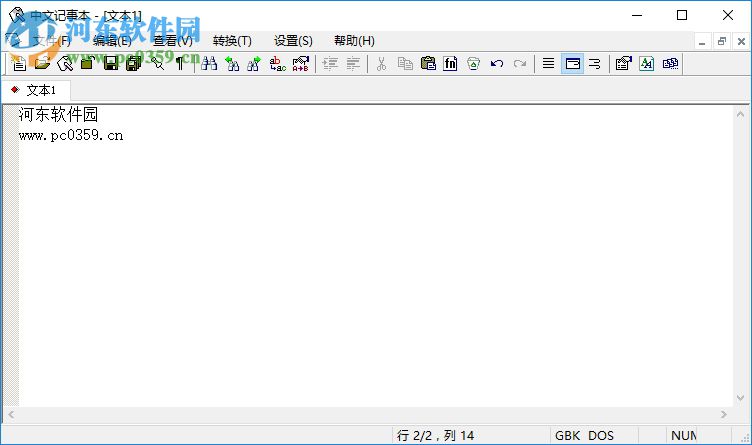752x445 pixels.
Task: Click the Redo arrow icon
Action: tap(520, 63)
